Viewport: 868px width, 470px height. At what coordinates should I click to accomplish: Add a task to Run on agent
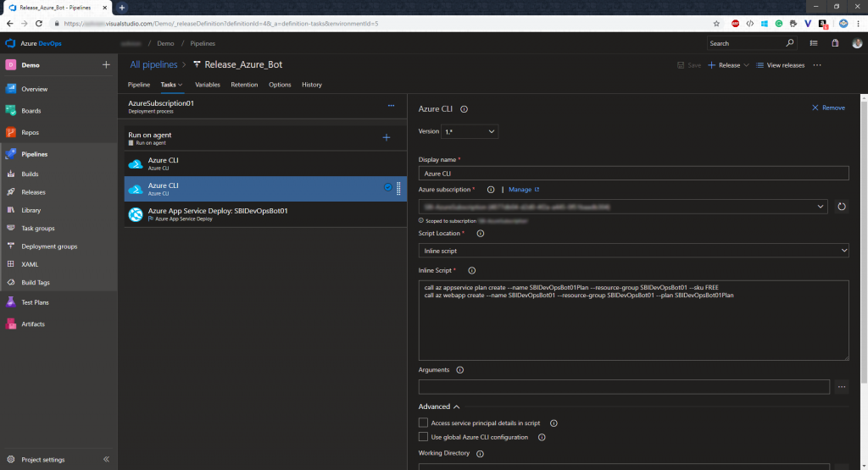tap(387, 138)
